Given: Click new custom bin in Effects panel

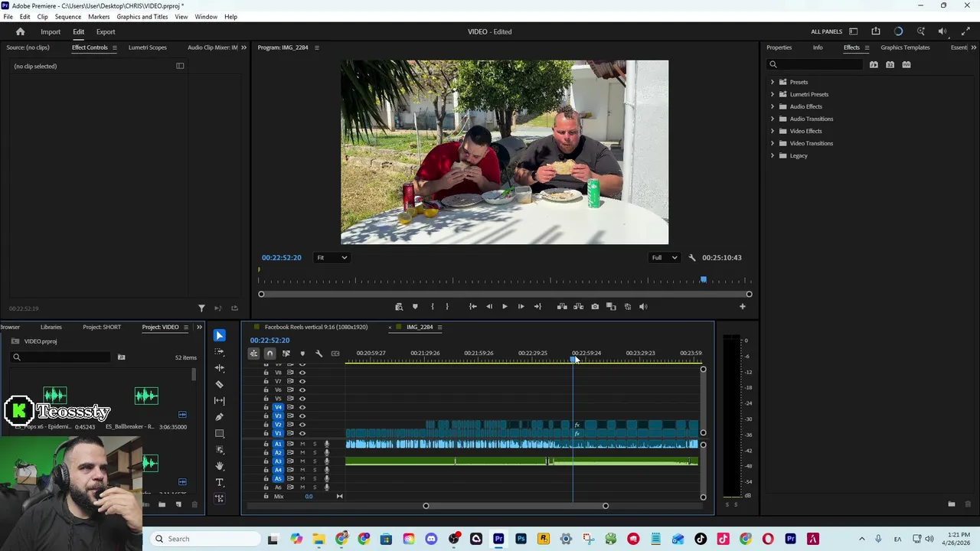Looking at the screenshot, I should pyautogui.click(x=952, y=504).
